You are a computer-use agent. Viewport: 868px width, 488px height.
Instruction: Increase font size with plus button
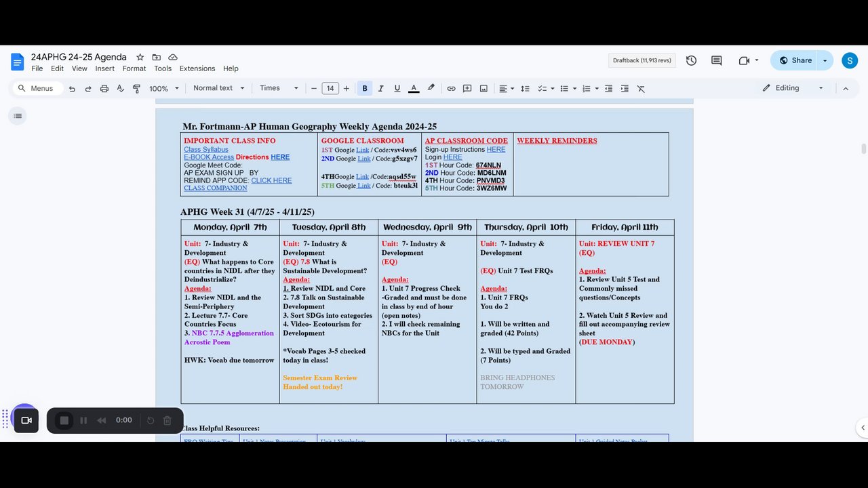pyautogui.click(x=347, y=88)
